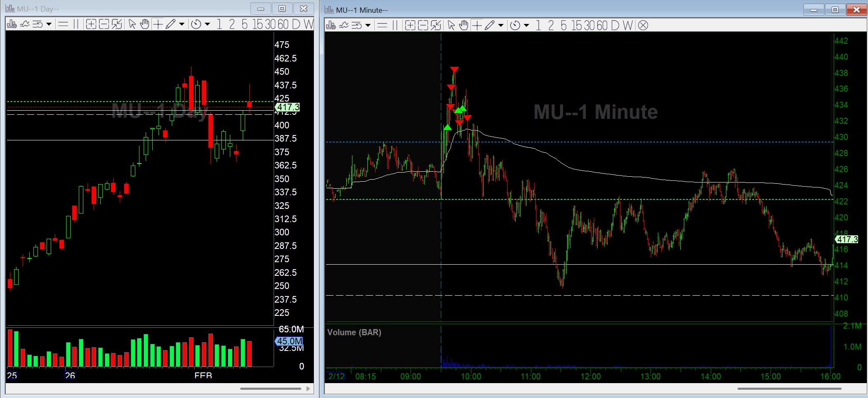The image size is (868, 398).
Task: Expand the undo-lines dropdown arrow in MU Day window
Action: (49, 24)
